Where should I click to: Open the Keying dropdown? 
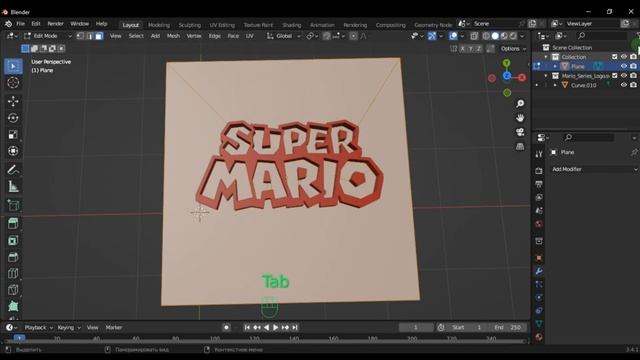point(69,327)
